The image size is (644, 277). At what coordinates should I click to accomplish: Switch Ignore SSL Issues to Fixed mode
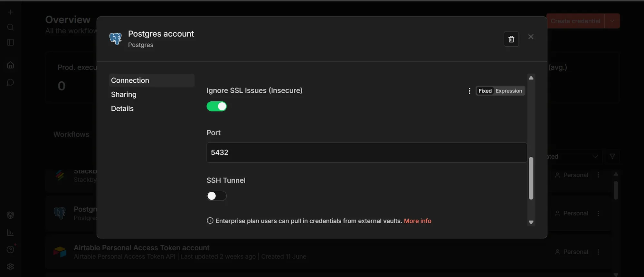coord(485,91)
